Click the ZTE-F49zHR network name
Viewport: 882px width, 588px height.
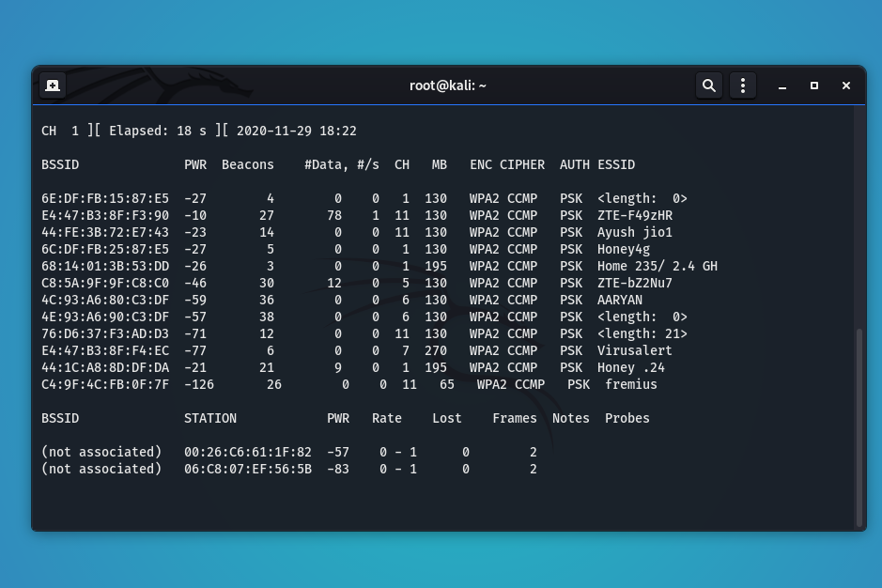click(x=635, y=215)
